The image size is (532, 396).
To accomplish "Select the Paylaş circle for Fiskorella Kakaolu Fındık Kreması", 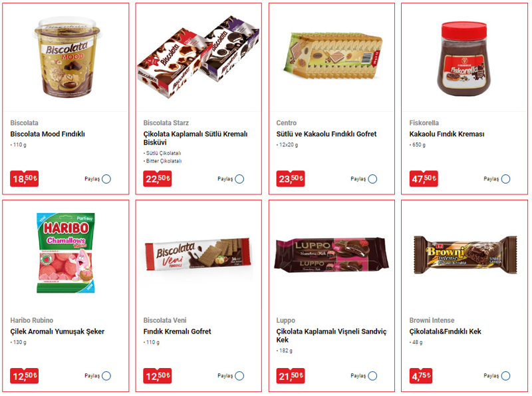I will tap(505, 179).
